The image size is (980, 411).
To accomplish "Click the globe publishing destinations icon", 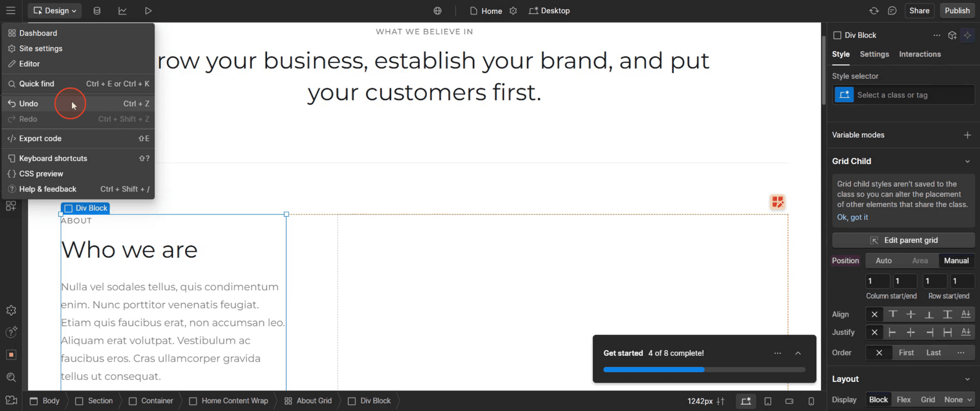I will (x=437, y=11).
